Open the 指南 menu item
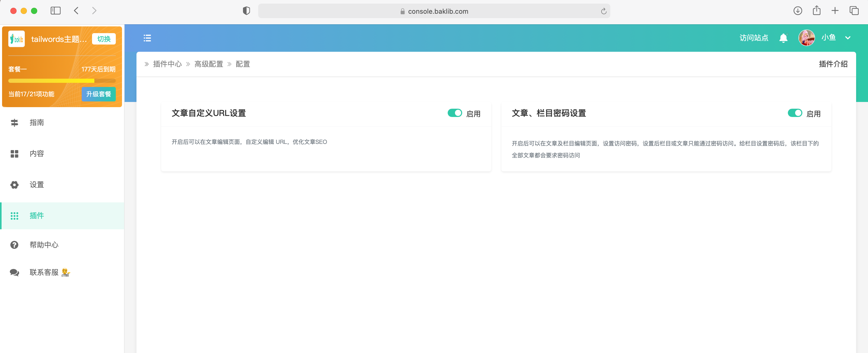The width and height of the screenshot is (868, 353). point(62,122)
